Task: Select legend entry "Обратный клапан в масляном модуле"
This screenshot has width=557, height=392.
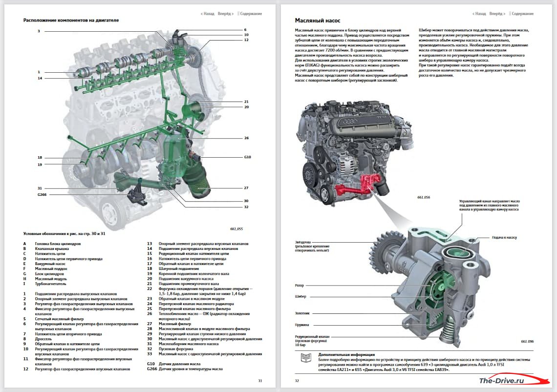Action: tap(192, 299)
